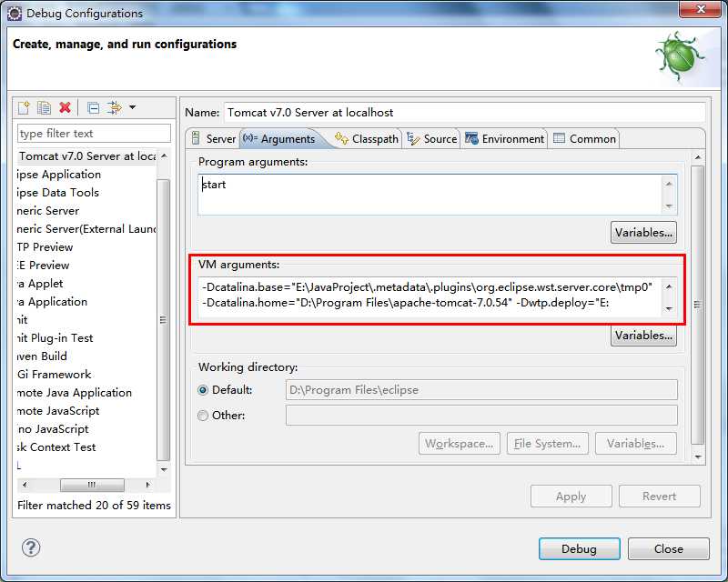Click scroll-down arrow of configuration list
Viewport: 728px width, 582px height.
point(164,469)
